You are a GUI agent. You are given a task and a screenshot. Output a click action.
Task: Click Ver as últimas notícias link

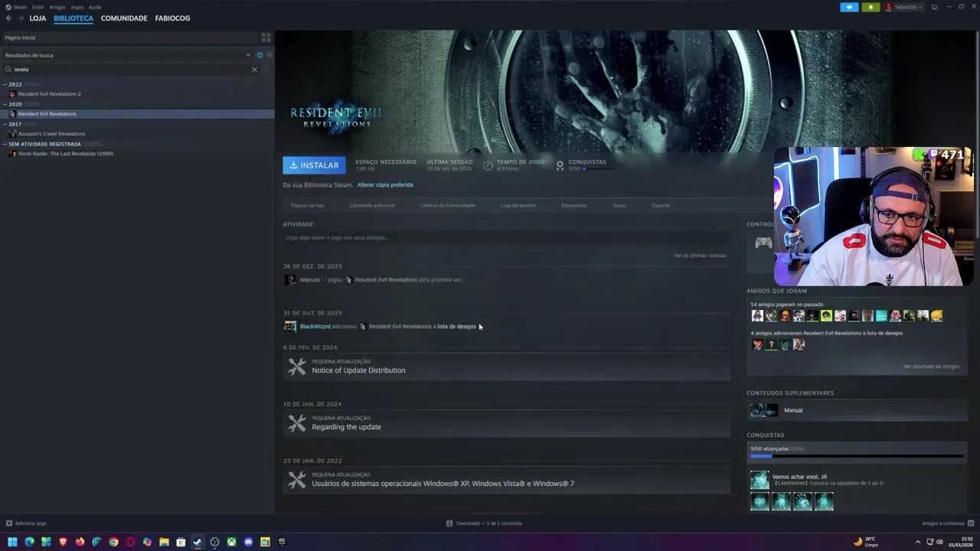(x=700, y=256)
